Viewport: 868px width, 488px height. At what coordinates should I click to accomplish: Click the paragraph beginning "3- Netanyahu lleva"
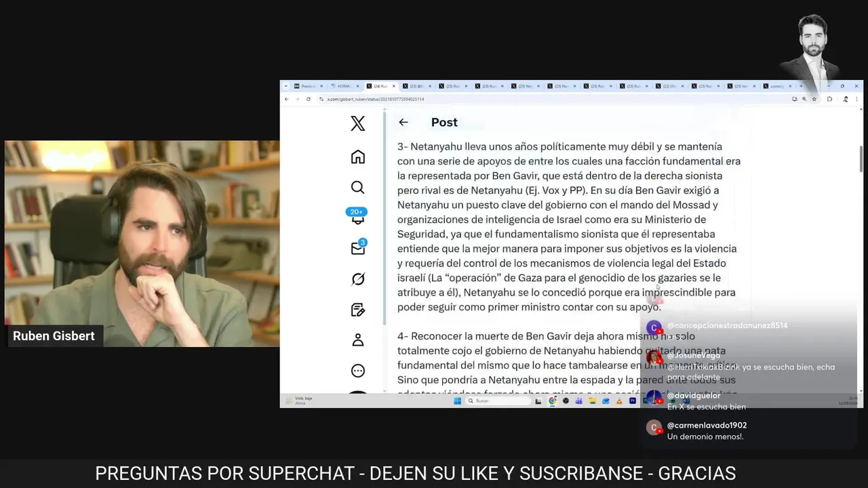tap(568, 227)
